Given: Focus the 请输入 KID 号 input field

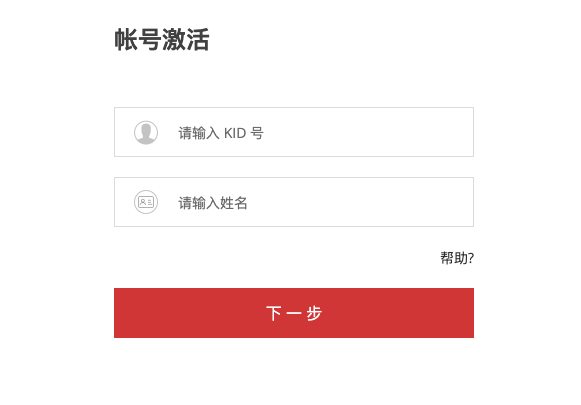Looking at the screenshot, I should tap(294, 132).
